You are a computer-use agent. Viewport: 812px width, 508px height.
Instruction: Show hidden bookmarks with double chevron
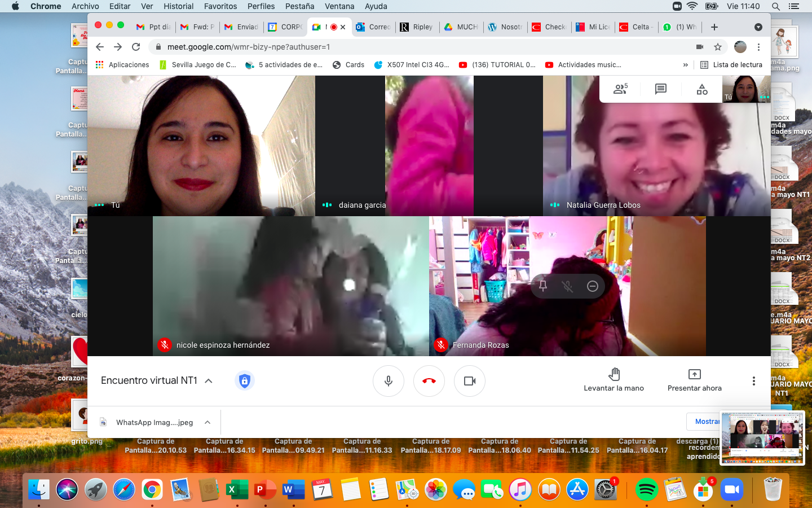click(685, 65)
